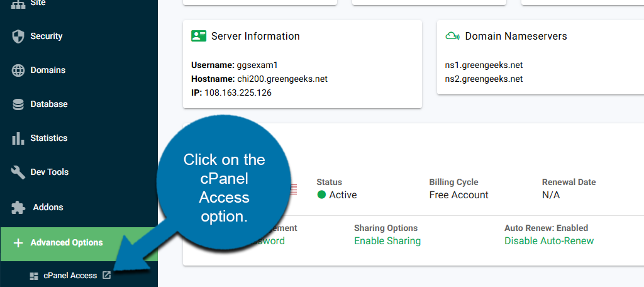This screenshot has width=644, height=287.
Task: Click the Enable Sharing link
Action: pos(387,241)
